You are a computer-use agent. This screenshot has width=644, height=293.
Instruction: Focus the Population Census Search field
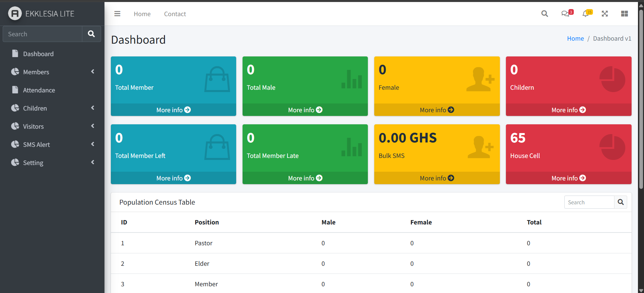point(589,202)
